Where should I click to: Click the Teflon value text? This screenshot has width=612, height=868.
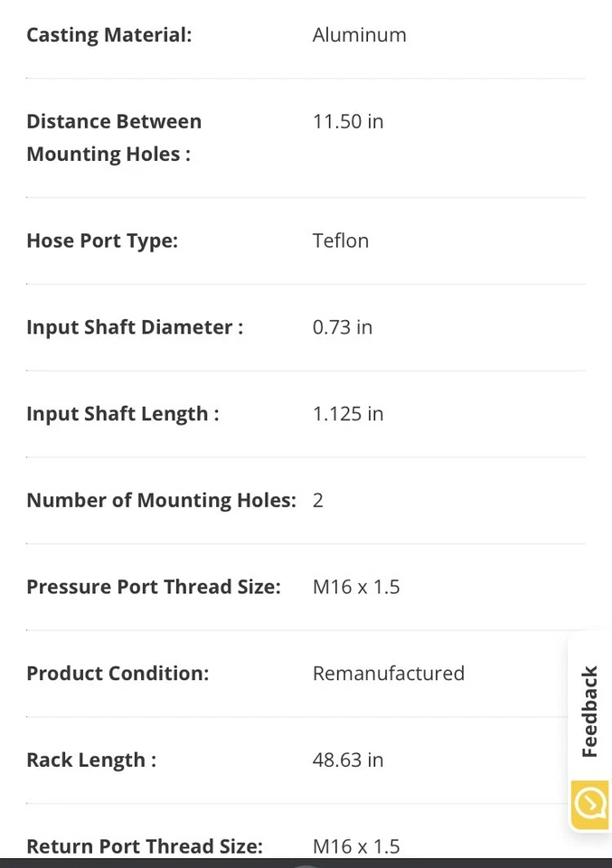[x=340, y=241]
